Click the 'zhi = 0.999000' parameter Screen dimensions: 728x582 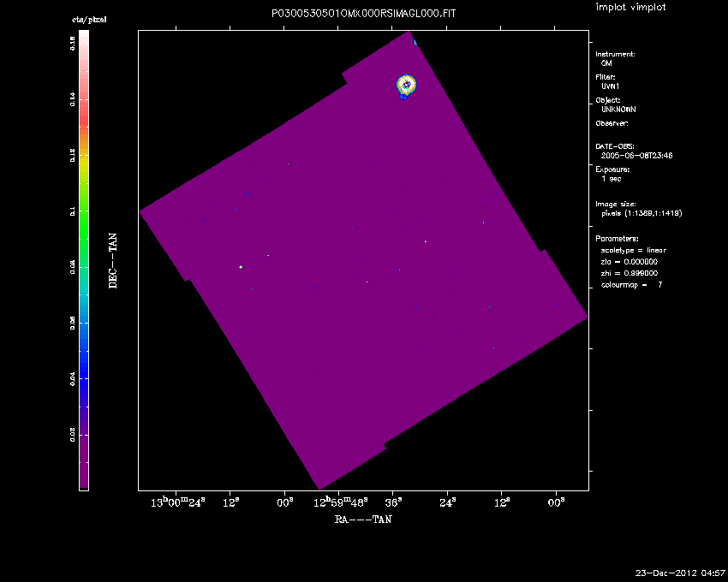coord(630,273)
